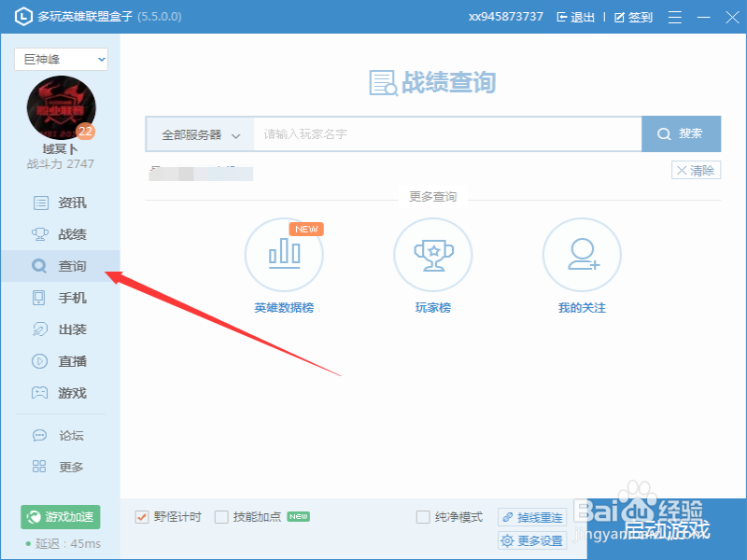Click the 游戏加速 accelerator button
Image resolution: width=747 pixels, height=560 pixels.
tap(61, 517)
